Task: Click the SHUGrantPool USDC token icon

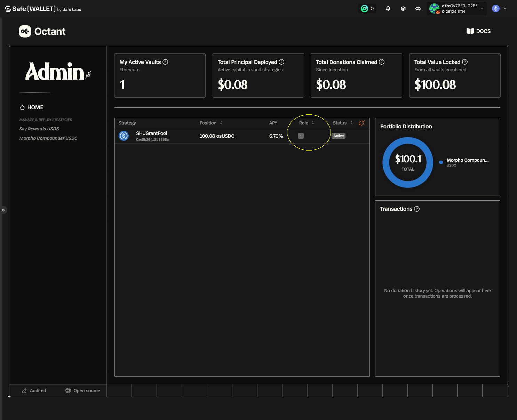Action: click(x=124, y=136)
